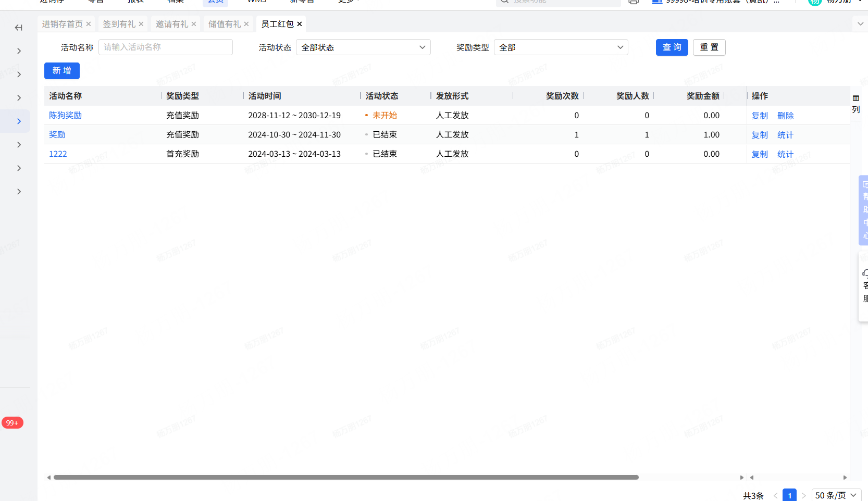The width and height of the screenshot is (868, 501).
Task: Select the 员工红包 tab
Action: tap(278, 24)
